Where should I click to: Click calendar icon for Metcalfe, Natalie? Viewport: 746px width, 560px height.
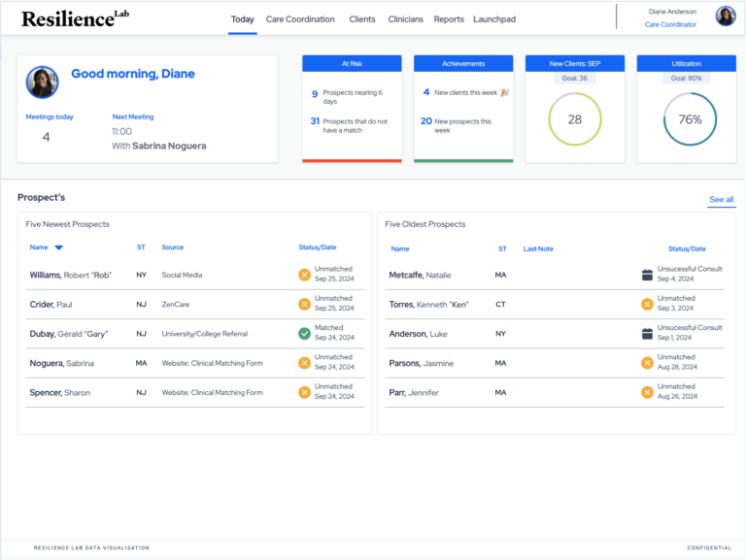coord(647,275)
